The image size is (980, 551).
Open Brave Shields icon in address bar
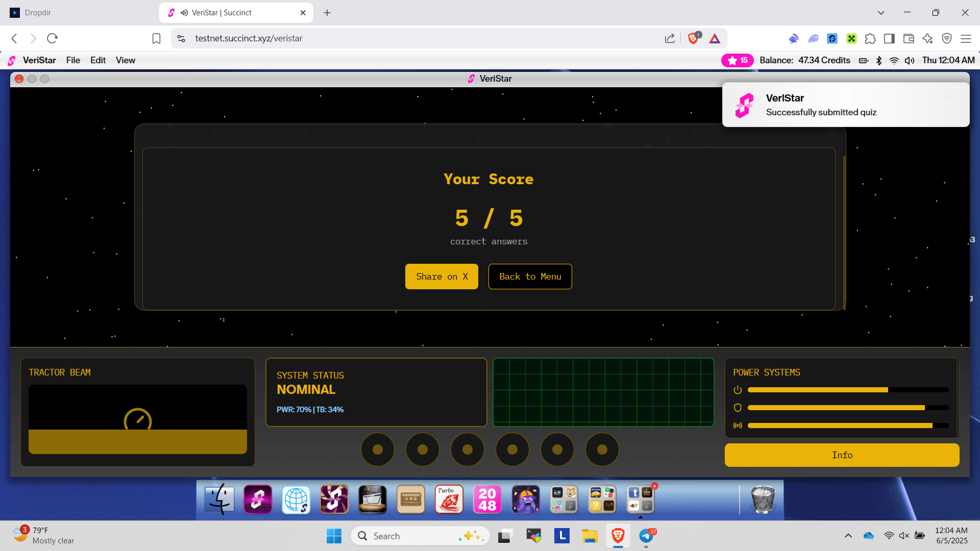coord(693,38)
